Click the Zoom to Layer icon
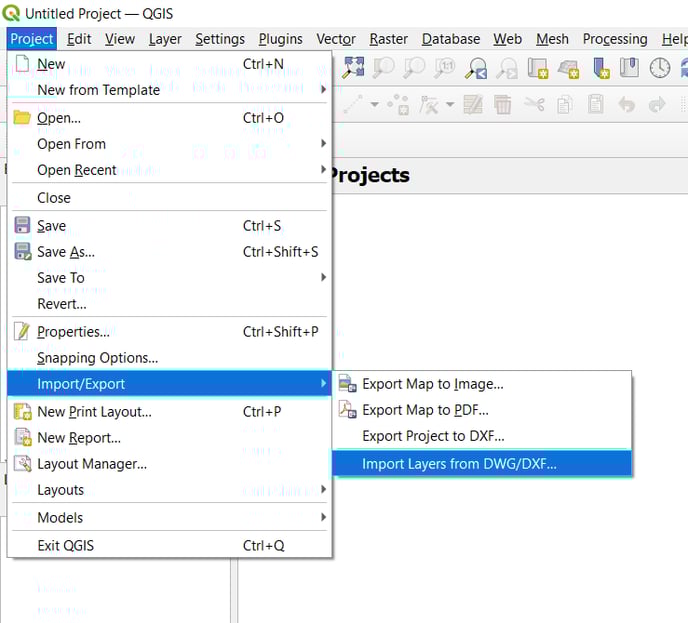The width and height of the screenshot is (688, 623). click(x=414, y=68)
